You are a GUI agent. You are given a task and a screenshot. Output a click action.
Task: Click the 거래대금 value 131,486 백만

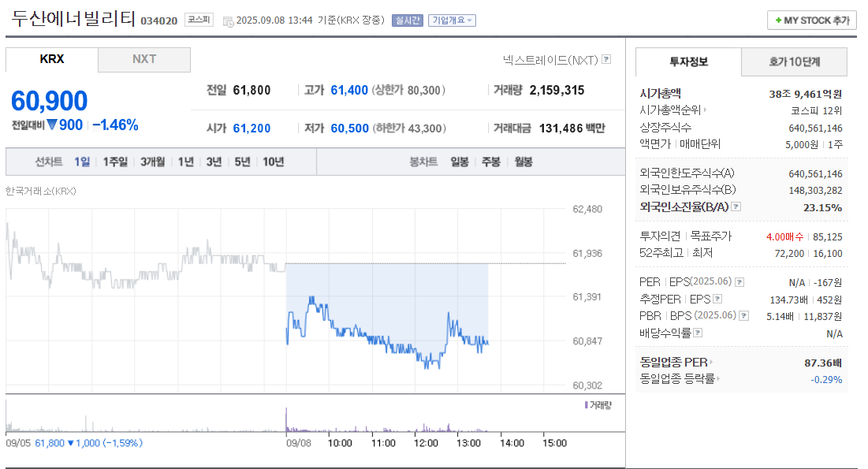(x=572, y=128)
